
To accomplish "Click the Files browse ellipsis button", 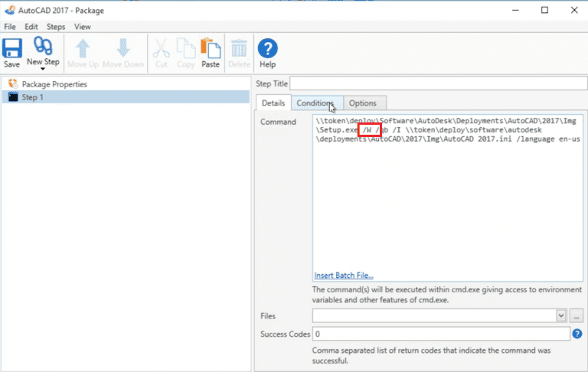I will pos(577,316).
